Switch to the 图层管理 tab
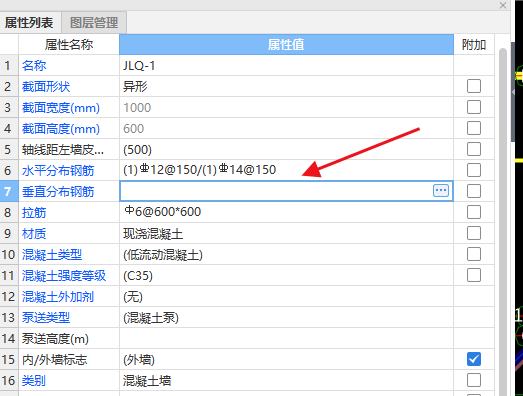Image resolution: width=523 pixels, height=396 pixels. [x=94, y=23]
